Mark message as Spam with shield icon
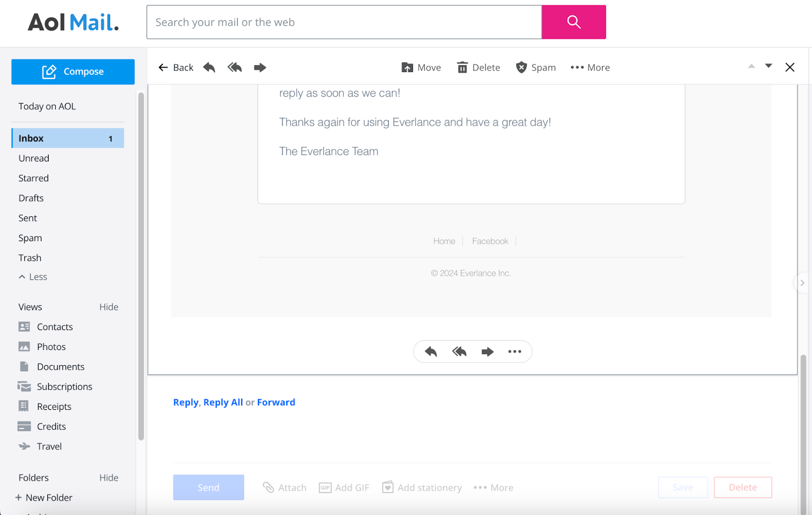Image resolution: width=812 pixels, height=515 pixels. pos(535,68)
